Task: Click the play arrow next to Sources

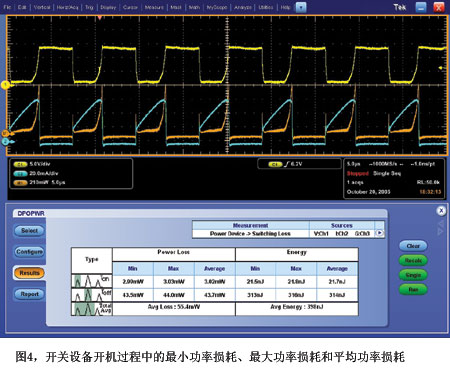Action: point(379,233)
